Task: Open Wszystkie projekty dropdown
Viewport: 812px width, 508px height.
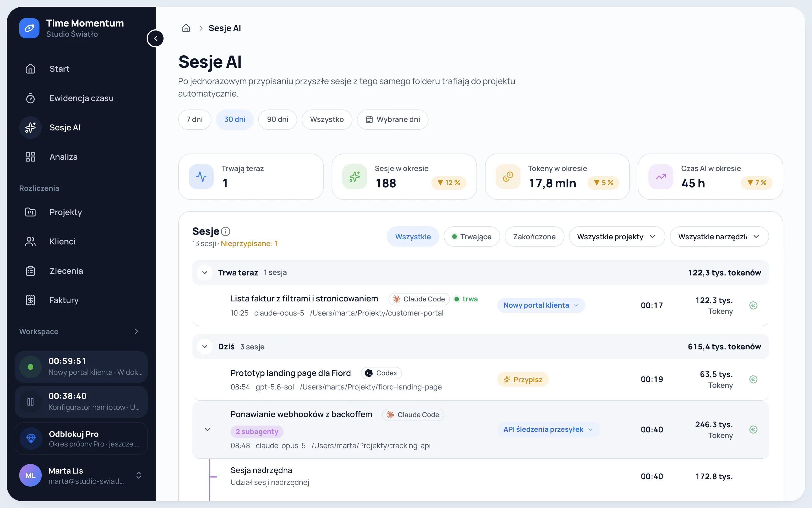Action: (x=617, y=237)
